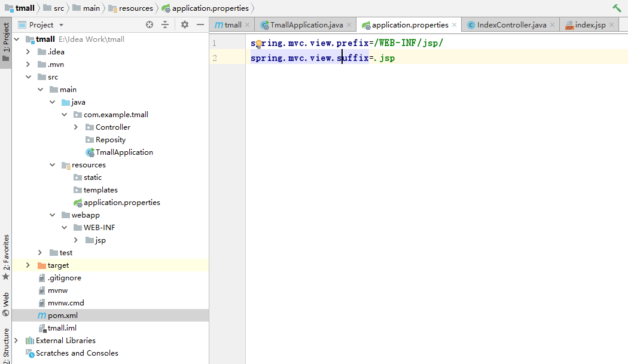Close the IndexController.java tab
Image resolution: width=628 pixels, height=364 pixels.
552,25
